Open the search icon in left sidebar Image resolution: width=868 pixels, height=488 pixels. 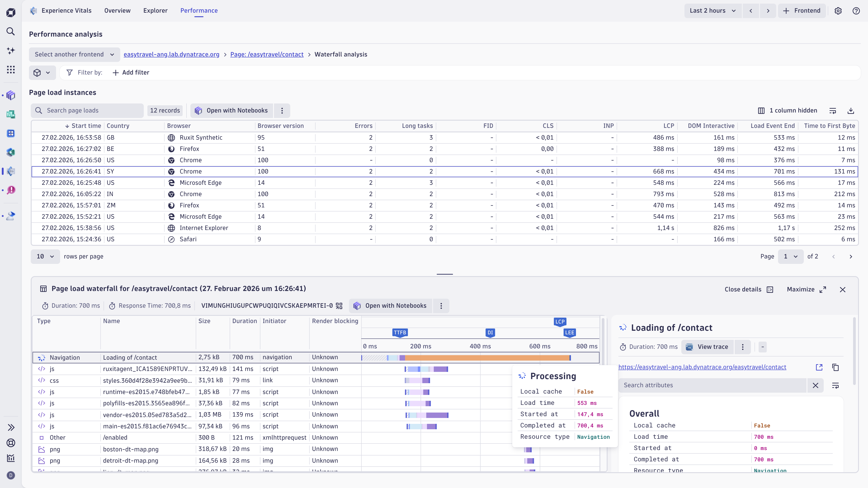click(11, 31)
